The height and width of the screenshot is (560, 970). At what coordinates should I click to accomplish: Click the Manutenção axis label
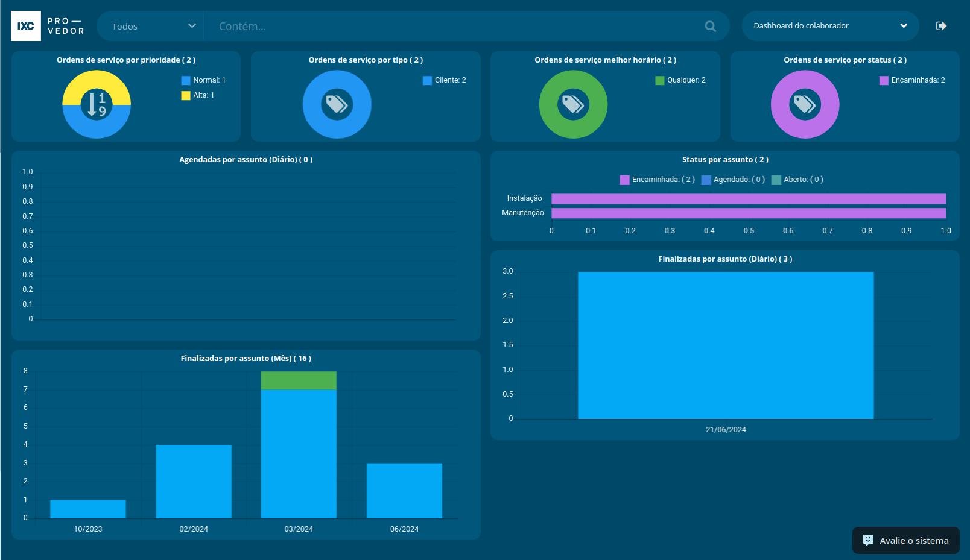click(x=523, y=213)
